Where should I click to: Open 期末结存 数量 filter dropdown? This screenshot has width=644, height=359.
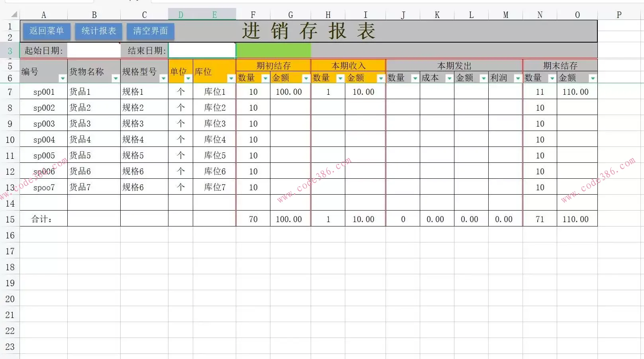[552, 78]
